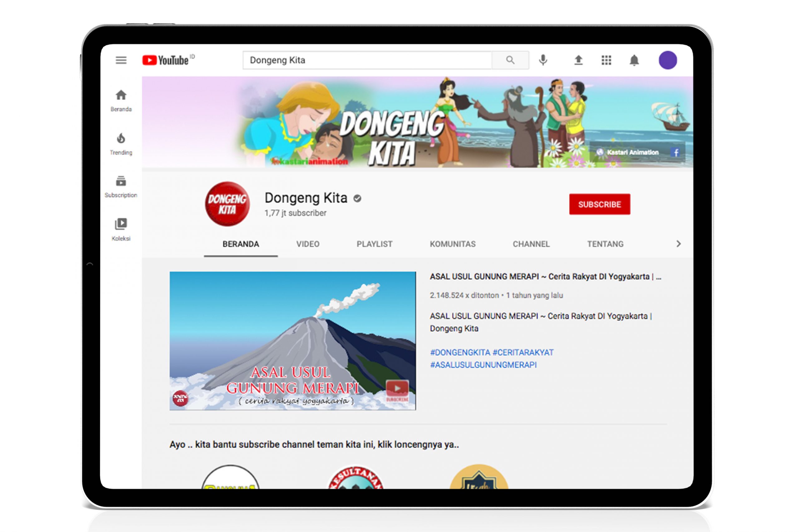Click the #DONGENGKITA hashtag

coord(460,352)
